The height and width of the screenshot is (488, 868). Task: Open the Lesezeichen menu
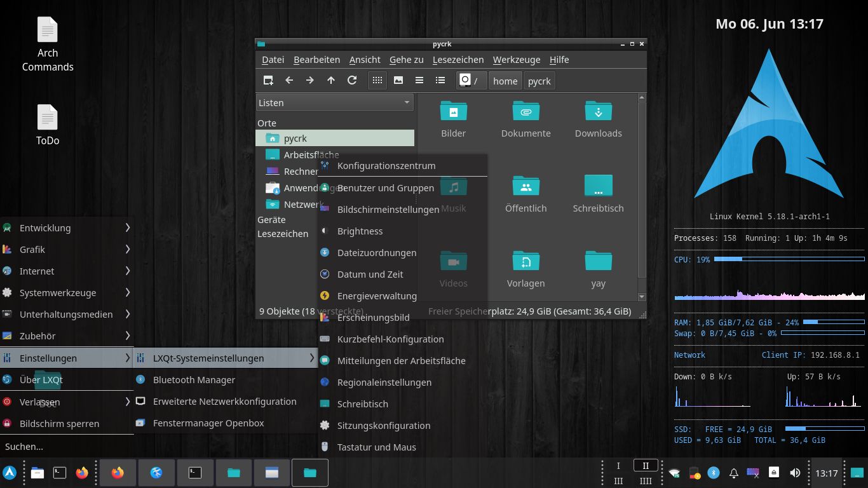coord(458,59)
